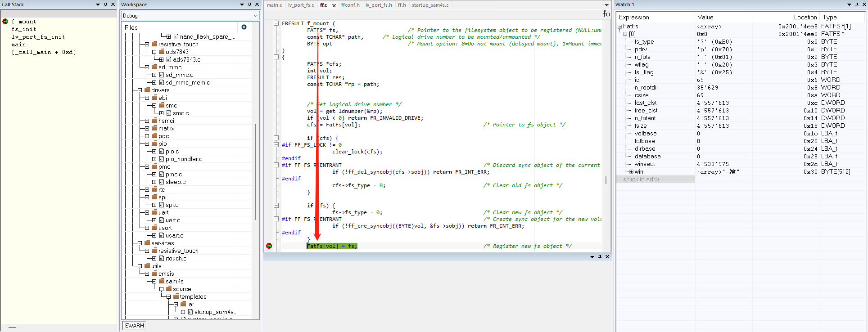Click the 'click to add' watch field

pos(656,179)
